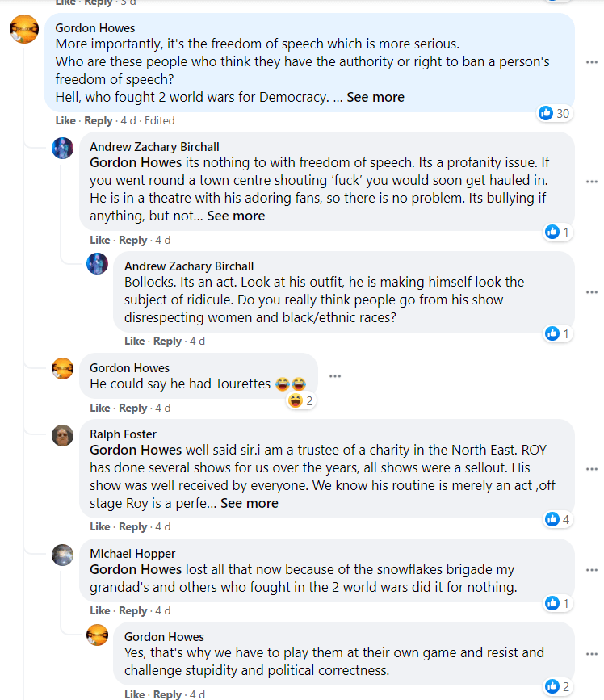
Task: Open Gordon Howes' profile picture on top comment
Action: click(x=23, y=30)
